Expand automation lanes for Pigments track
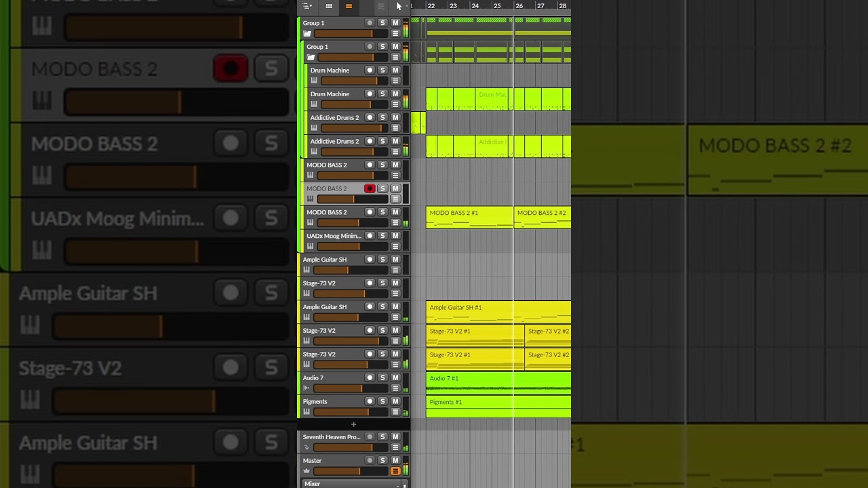The image size is (868, 488). click(395, 412)
